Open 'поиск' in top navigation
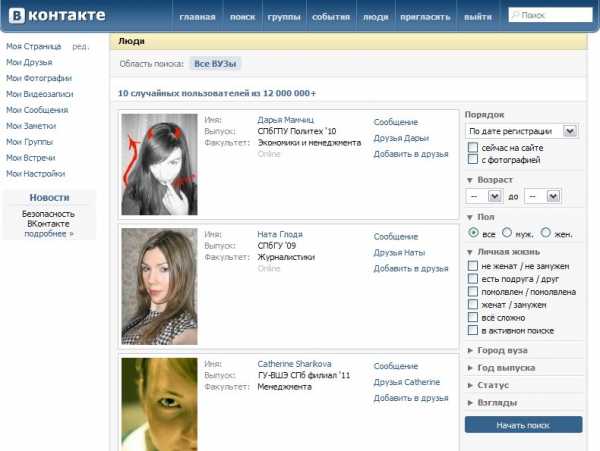 pyautogui.click(x=243, y=17)
